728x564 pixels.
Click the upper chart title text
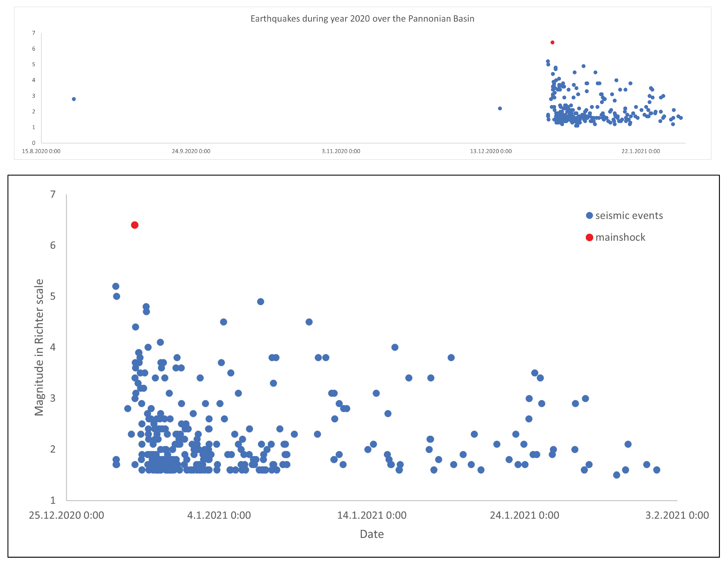362,19
